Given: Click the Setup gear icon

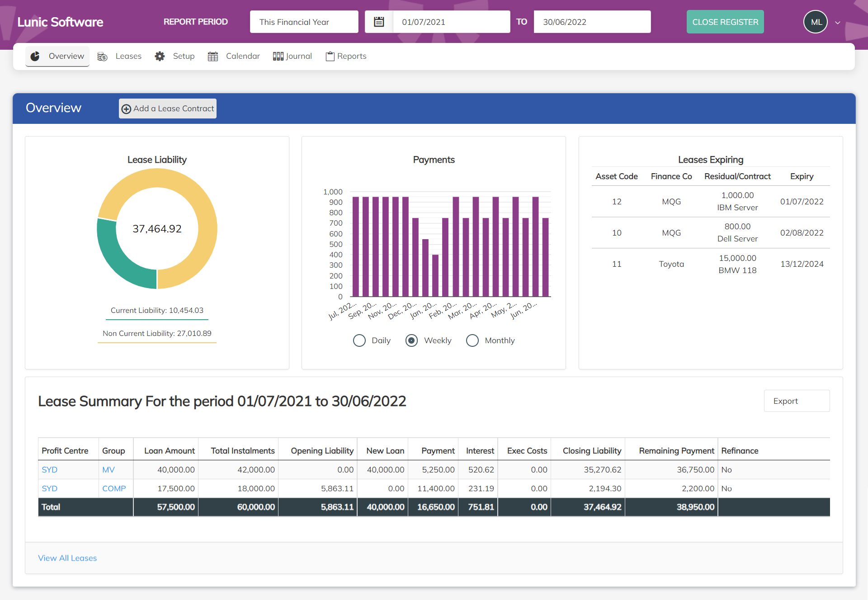Looking at the screenshot, I should click(160, 56).
